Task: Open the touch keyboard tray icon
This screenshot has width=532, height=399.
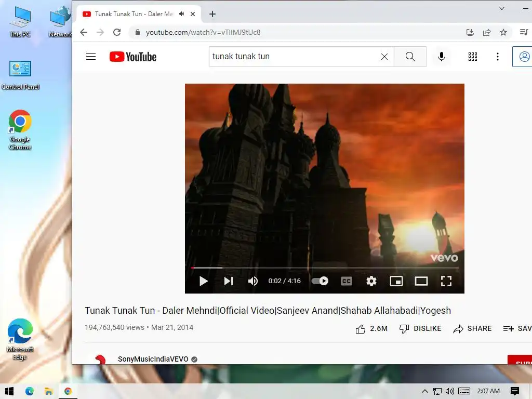Action: [x=464, y=391]
